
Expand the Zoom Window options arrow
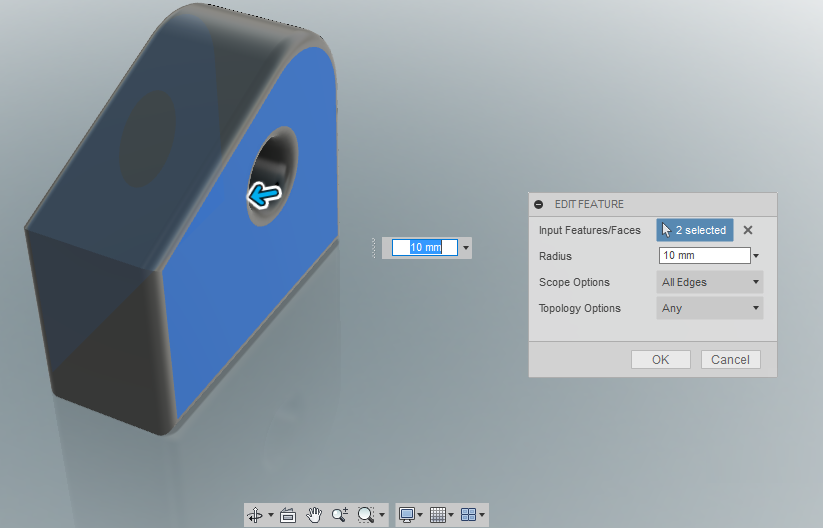(x=382, y=515)
